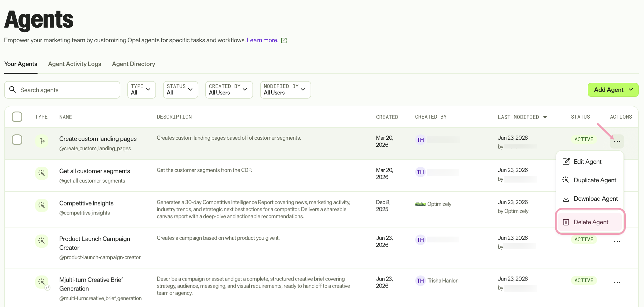This screenshot has height=307, width=644.
Task: Open the Create custom landing pages agent
Action: tap(98, 139)
